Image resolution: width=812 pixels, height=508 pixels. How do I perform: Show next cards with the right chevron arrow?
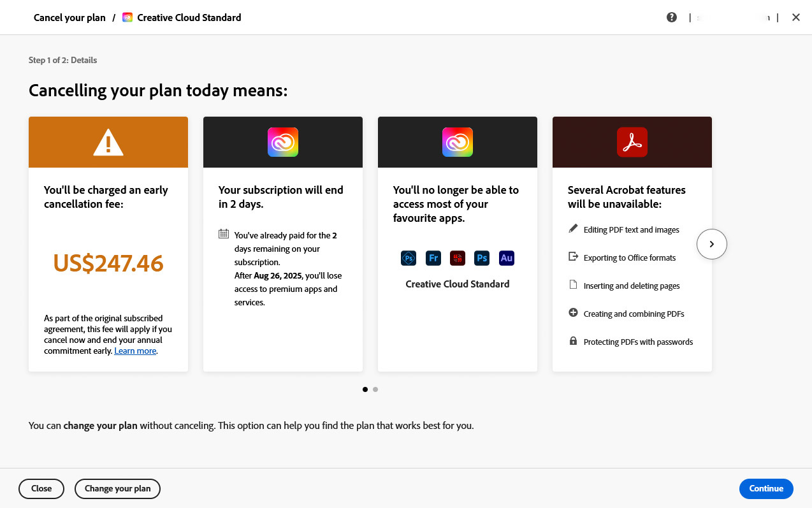712,244
